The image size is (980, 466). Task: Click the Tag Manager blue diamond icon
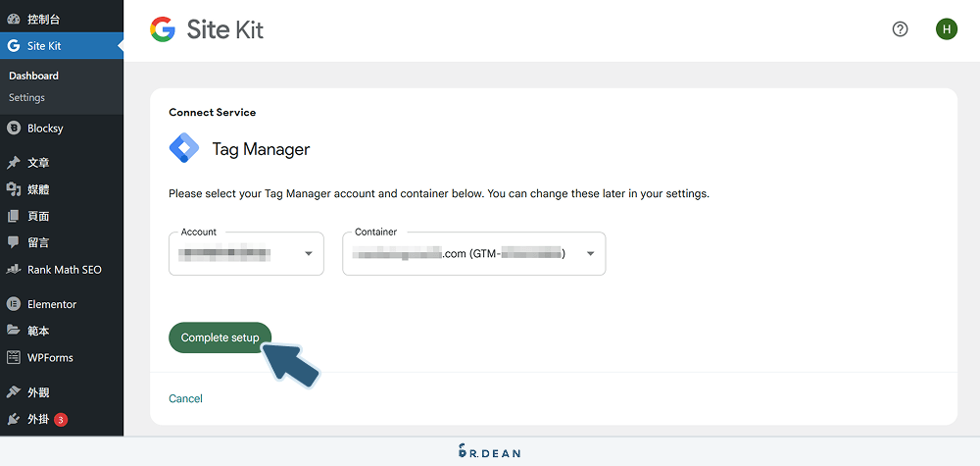[x=183, y=149]
